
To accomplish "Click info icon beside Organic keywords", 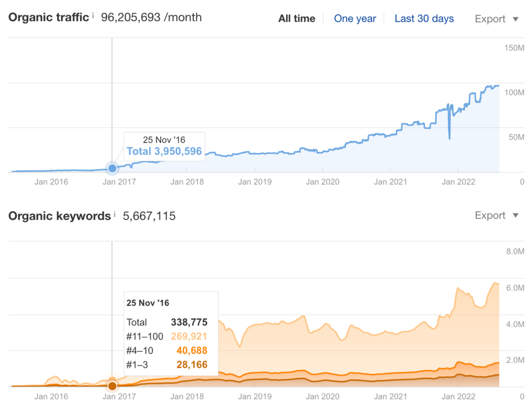I will click(115, 214).
